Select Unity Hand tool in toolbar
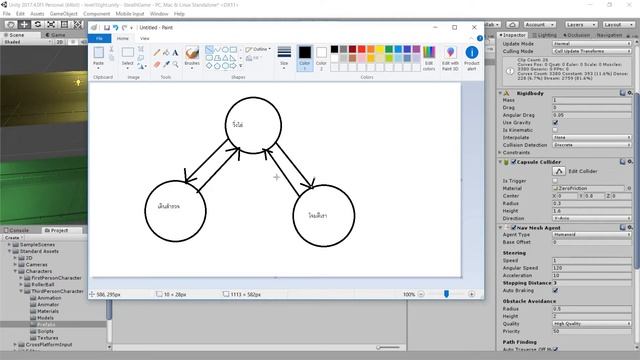This screenshot has height=360, width=640. click(11, 24)
